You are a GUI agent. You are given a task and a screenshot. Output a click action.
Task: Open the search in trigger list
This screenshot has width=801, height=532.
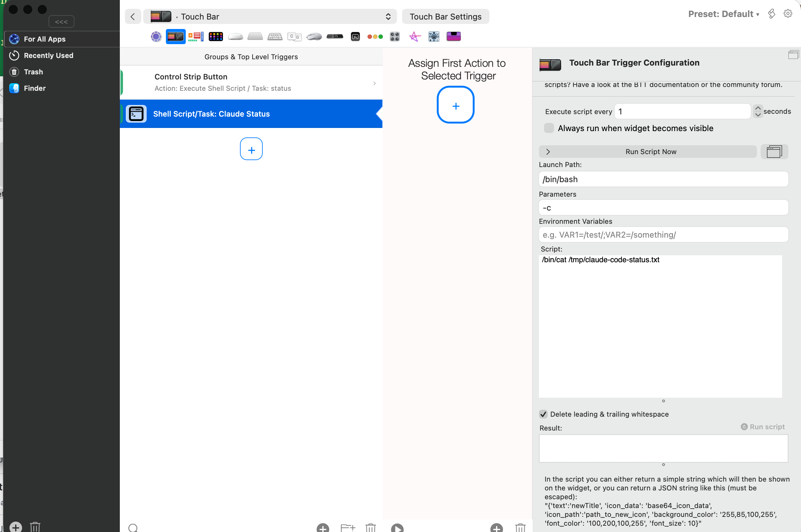click(x=133, y=527)
